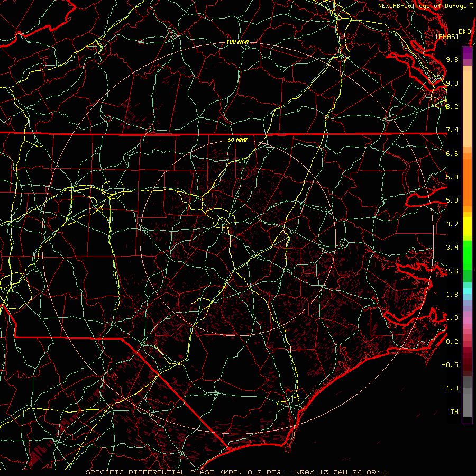Viewport: 476px width, 476px height.
Task: Click the 5.8 scale value
Action: click(452, 177)
